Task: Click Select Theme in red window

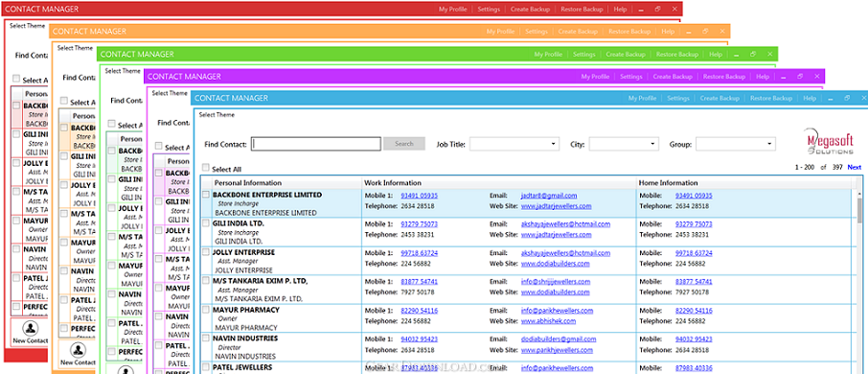Action: pos(27,26)
